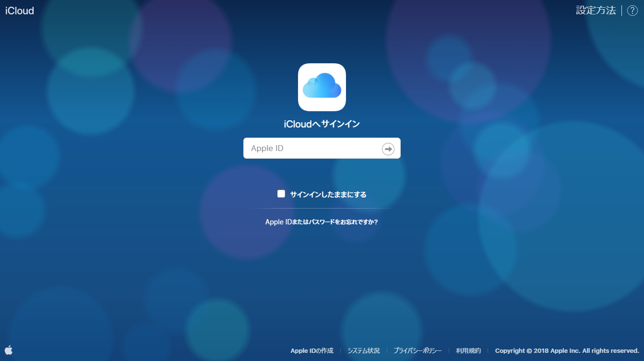644x361 pixels.
Task: Click the Apple logo in footer
Action: (9, 350)
